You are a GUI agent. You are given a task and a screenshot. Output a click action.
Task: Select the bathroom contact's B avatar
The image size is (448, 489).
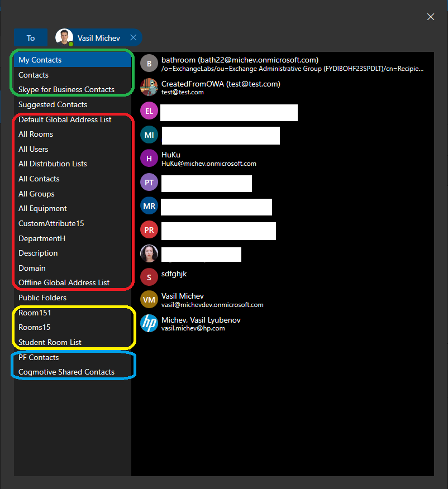(149, 63)
